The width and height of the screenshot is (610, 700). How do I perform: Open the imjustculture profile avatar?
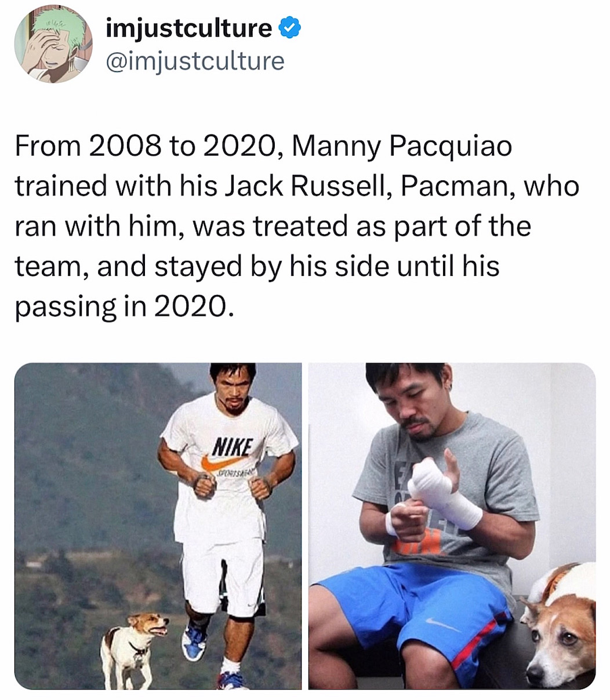coord(53,44)
